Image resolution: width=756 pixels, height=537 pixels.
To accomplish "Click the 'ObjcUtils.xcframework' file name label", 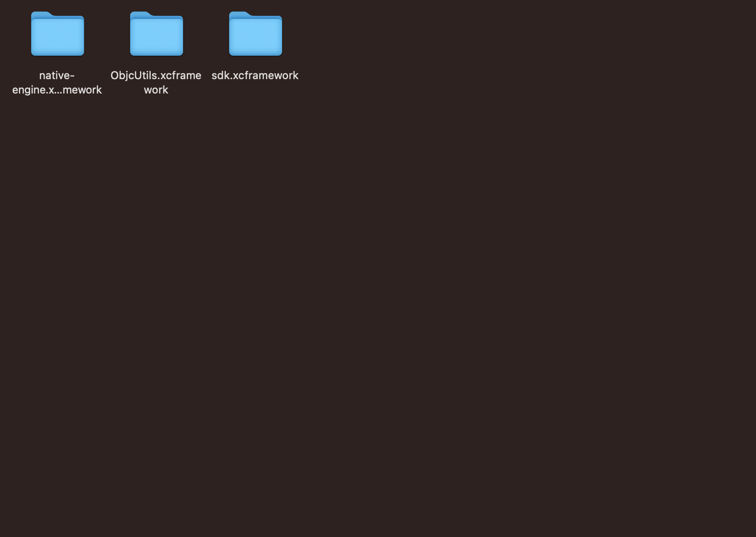I will (x=156, y=82).
